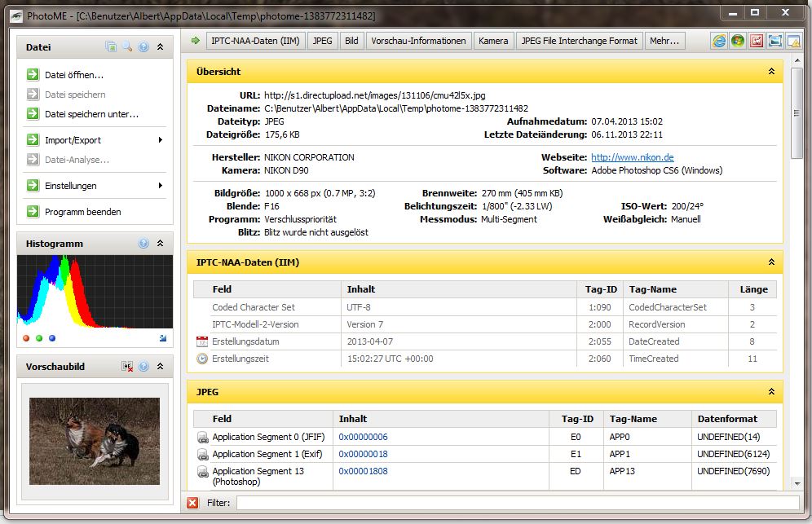Image resolution: width=812 pixels, height=524 pixels.
Task: Open help for the Datei panel
Action: point(143,46)
